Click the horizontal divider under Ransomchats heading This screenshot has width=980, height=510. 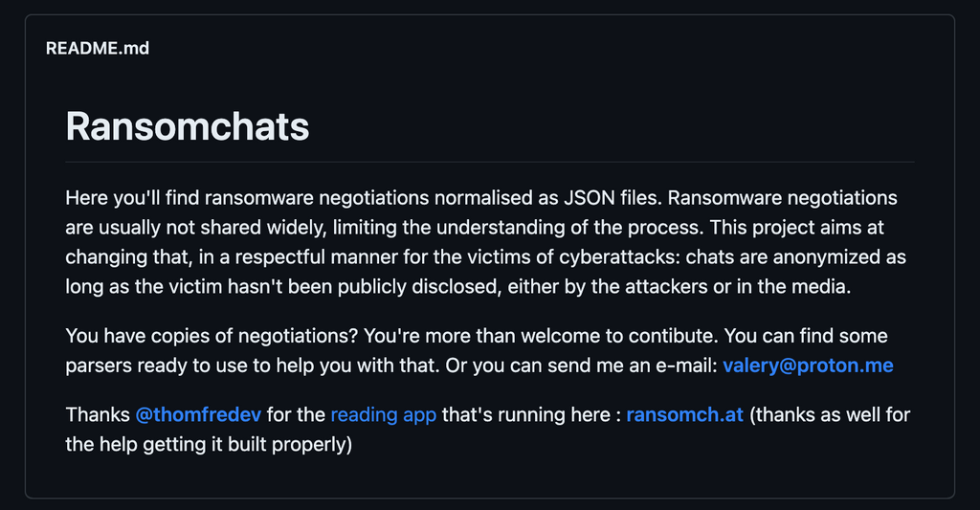coord(490,162)
